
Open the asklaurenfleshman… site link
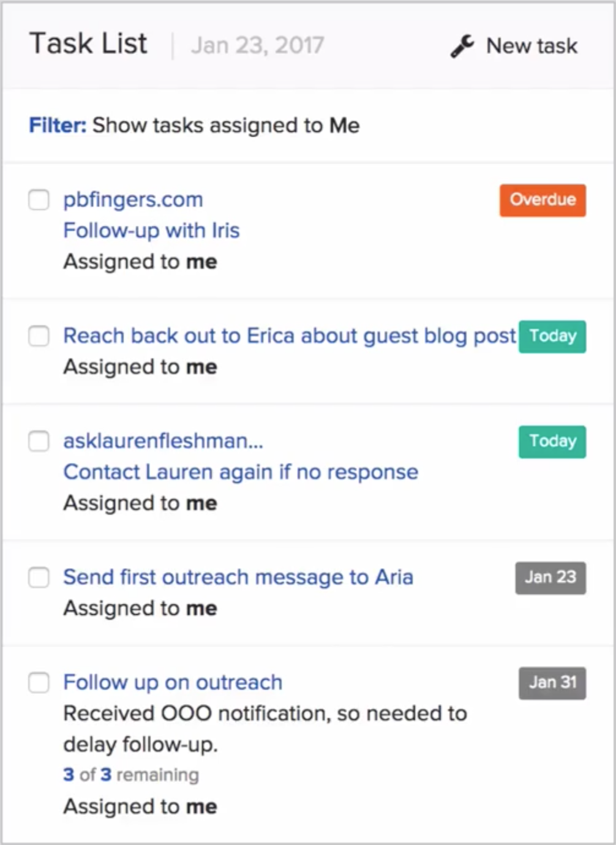[x=163, y=441]
